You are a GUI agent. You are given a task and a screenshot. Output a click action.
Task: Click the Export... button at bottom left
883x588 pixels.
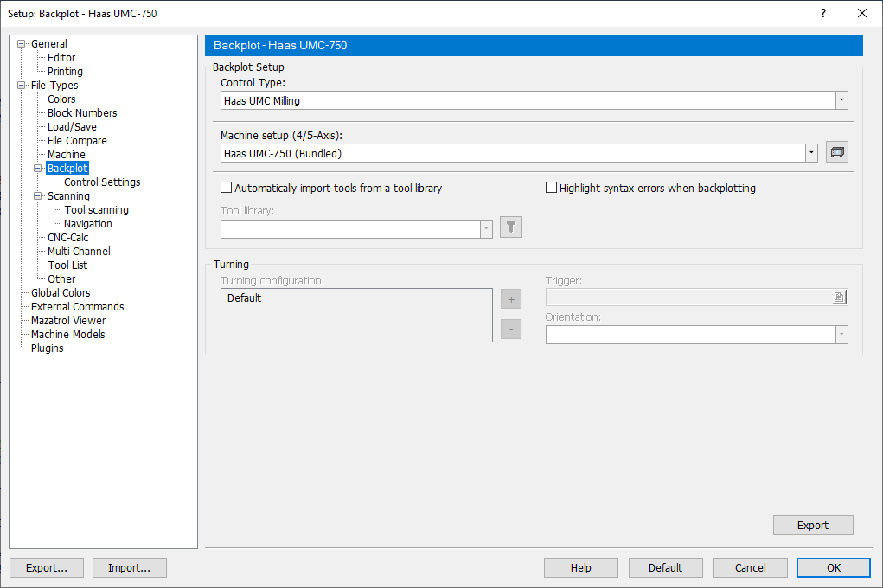pyautogui.click(x=47, y=568)
